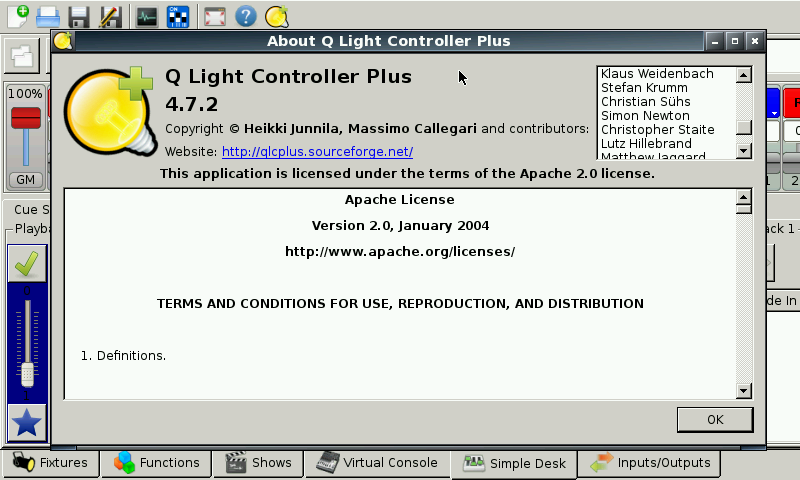
Task: Click the Grand Master red slider handle
Action: point(26,118)
